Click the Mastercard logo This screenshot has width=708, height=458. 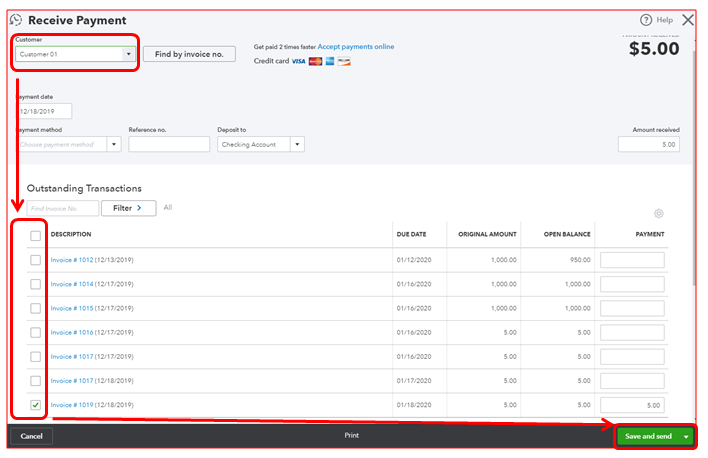(315, 61)
